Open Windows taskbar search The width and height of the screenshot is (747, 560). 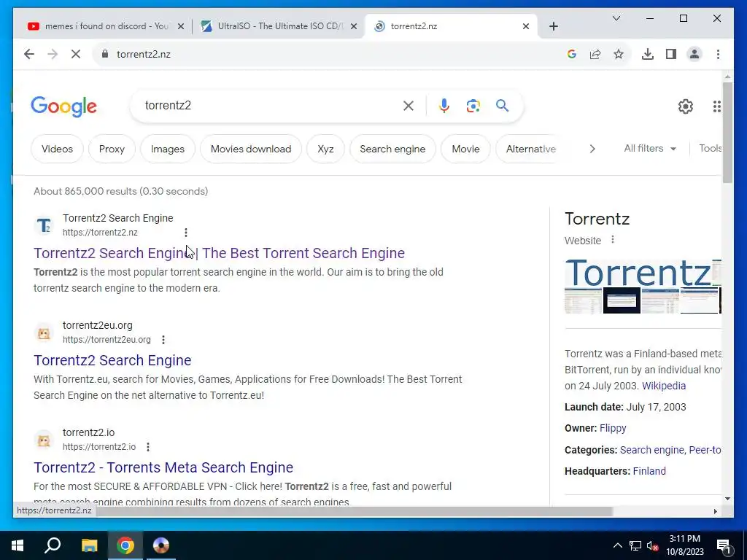click(53, 545)
